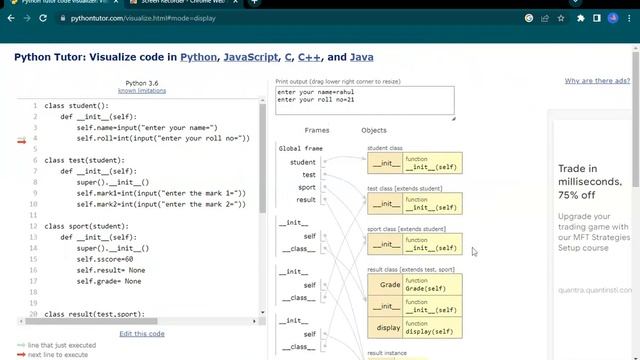The width and height of the screenshot is (640, 360).
Task: Click the display function box in result class
Action: coord(432,327)
